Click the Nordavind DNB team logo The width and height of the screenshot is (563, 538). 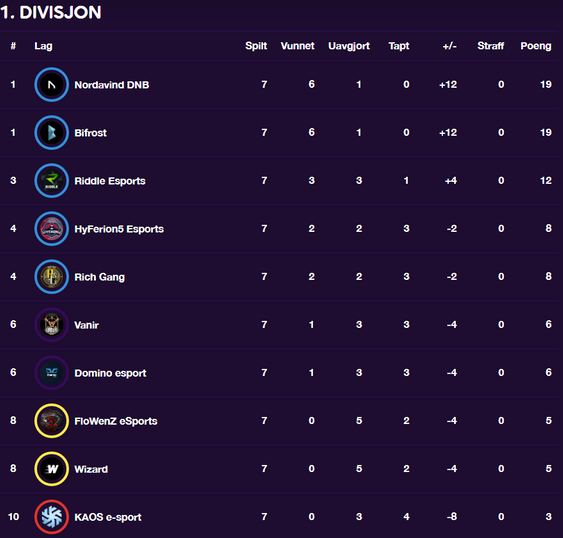[51, 85]
